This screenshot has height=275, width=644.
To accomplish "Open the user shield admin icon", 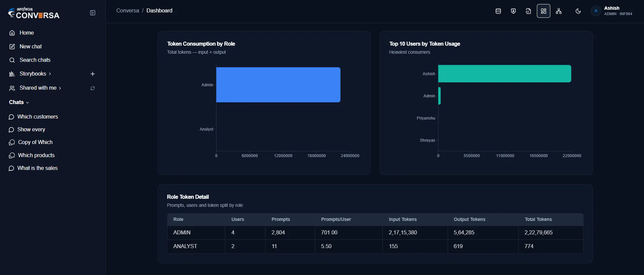I will click(x=513, y=11).
